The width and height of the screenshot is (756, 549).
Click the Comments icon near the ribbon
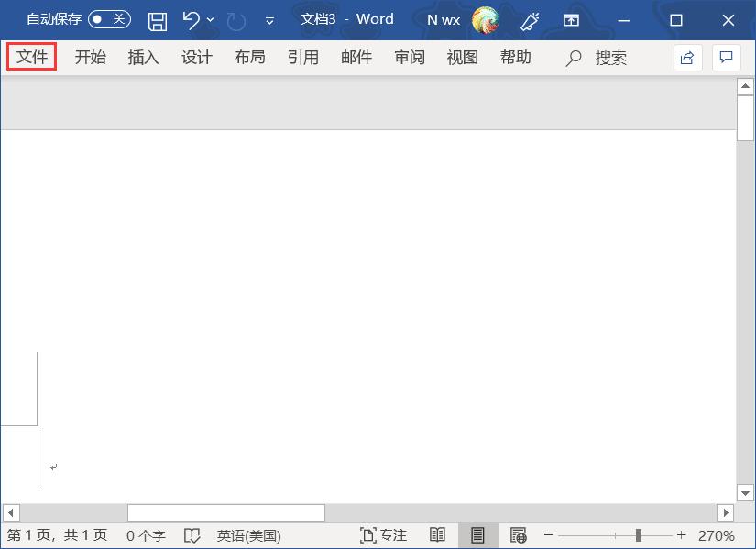pos(726,57)
